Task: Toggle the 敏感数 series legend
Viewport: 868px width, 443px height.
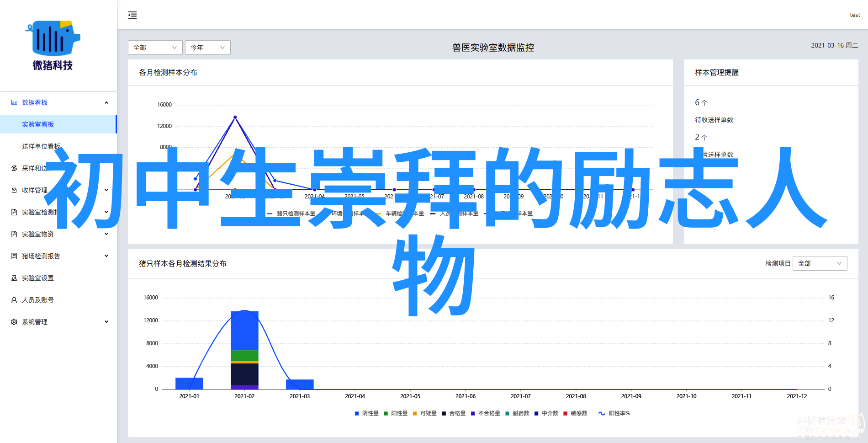Action: pyautogui.click(x=575, y=413)
